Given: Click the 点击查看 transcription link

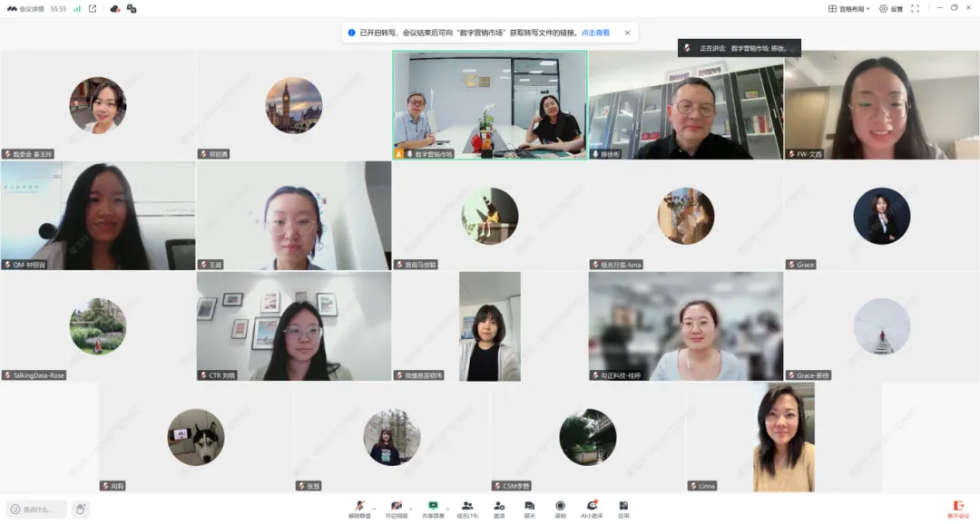Looking at the screenshot, I should click(595, 33).
